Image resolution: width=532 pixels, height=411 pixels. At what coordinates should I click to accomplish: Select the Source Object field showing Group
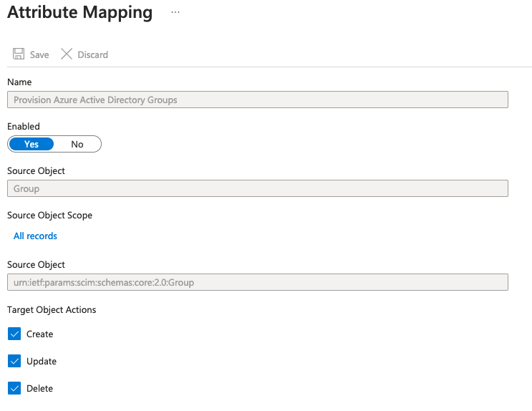pyautogui.click(x=257, y=189)
